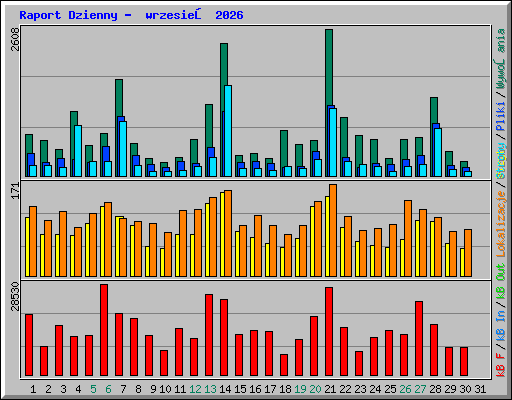The image size is (512, 400).
Task: Click the year "2026" in the title
Action: click(x=229, y=15)
